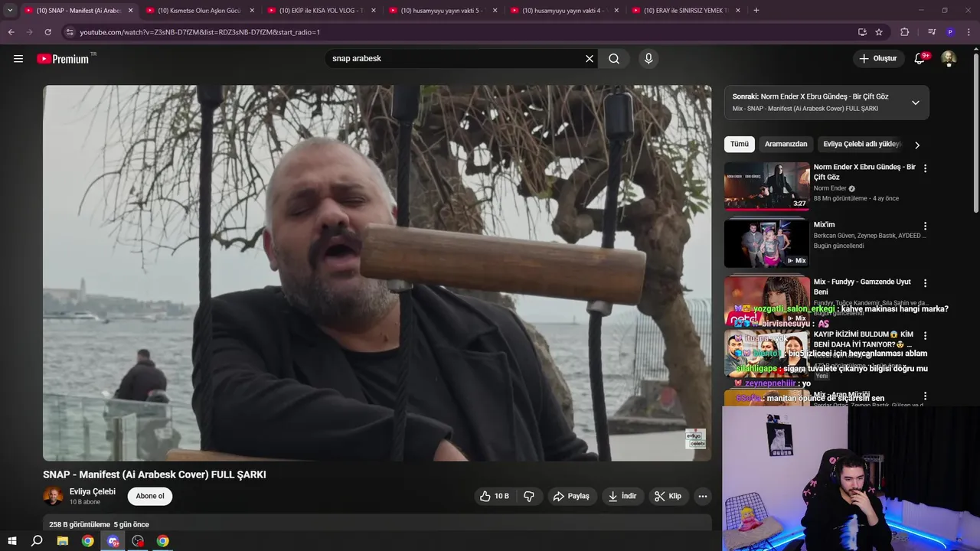Open YouTube account avatar menu
980x551 pixels.
tap(949, 59)
